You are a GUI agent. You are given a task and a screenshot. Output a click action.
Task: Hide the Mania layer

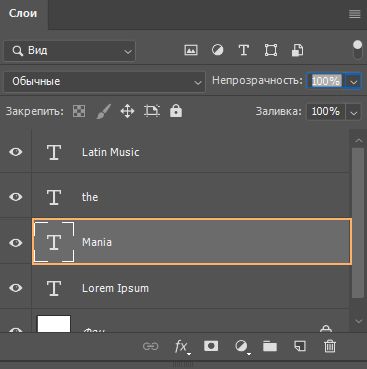pyautogui.click(x=16, y=242)
